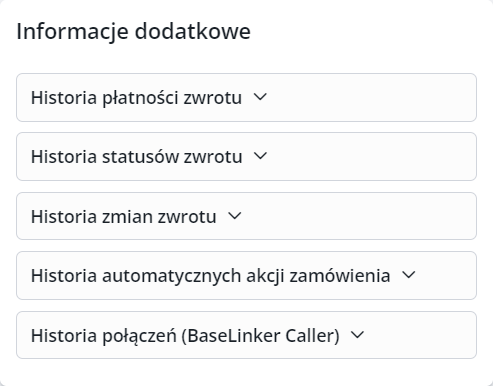The height and width of the screenshot is (386, 493).
Task: Select the Historia zmian zwrotu label text
Action: pos(124,217)
